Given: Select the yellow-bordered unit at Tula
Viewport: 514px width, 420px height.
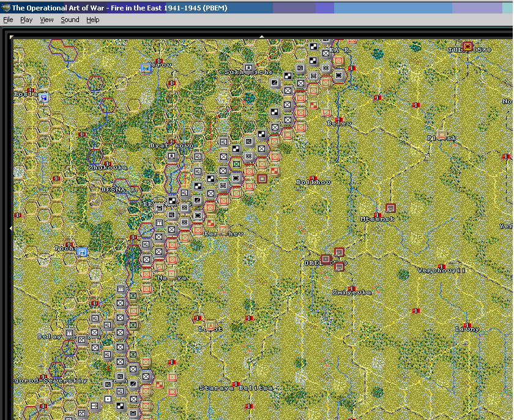Looking at the screenshot, I should [x=467, y=47].
